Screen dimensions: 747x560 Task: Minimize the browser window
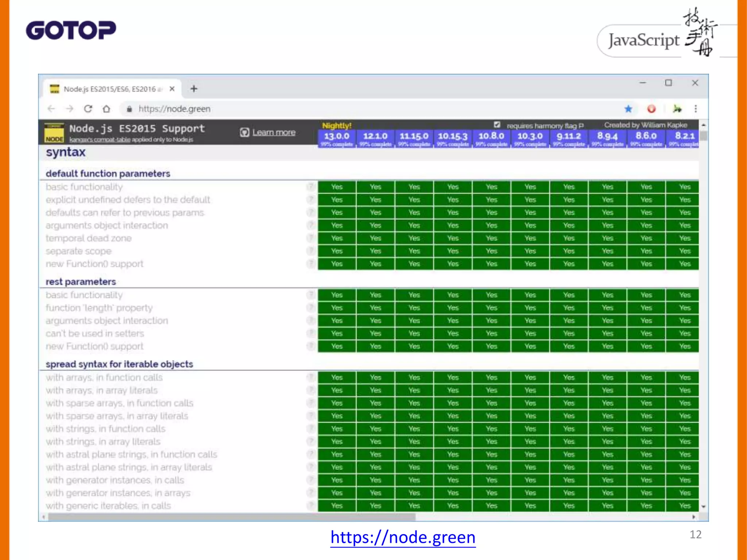click(x=643, y=83)
